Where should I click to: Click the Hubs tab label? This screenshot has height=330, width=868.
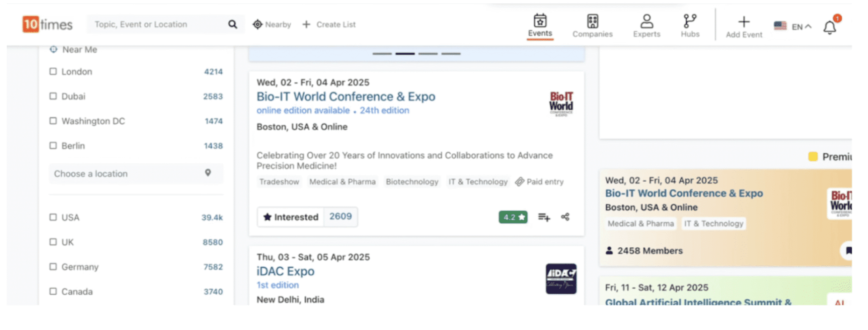690,34
